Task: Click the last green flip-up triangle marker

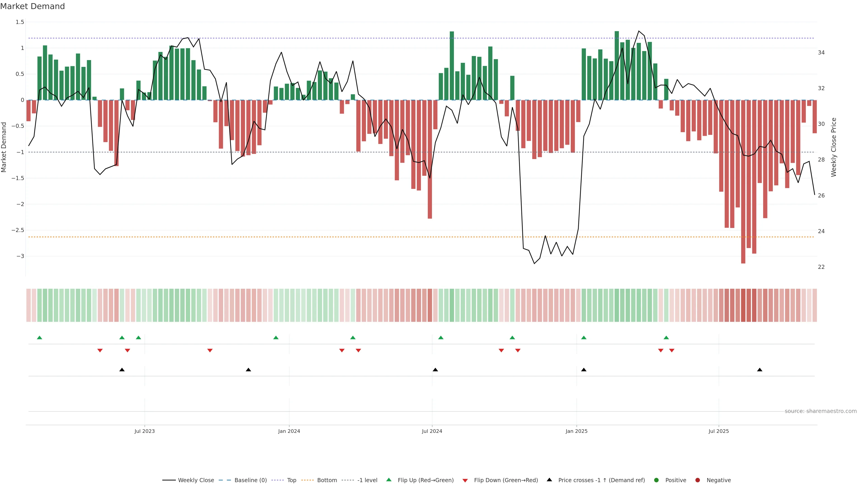Action: click(x=666, y=338)
